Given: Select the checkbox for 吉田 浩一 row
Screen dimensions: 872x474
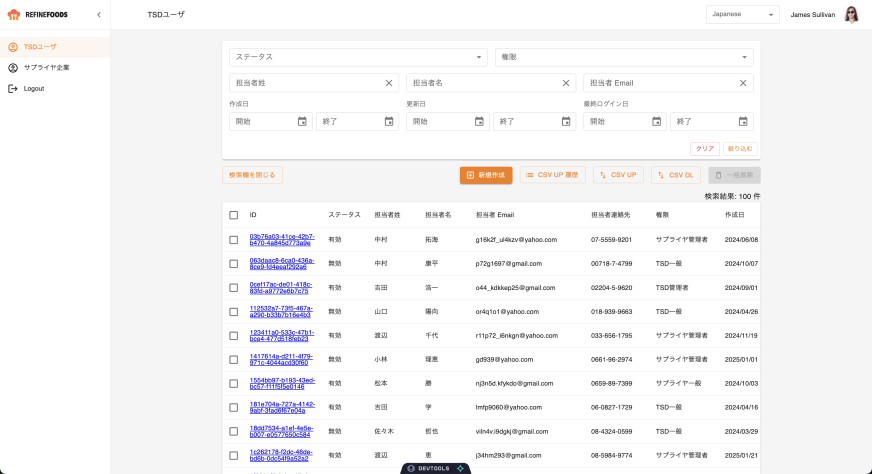Looking at the screenshot, I should tap(234, 288).
